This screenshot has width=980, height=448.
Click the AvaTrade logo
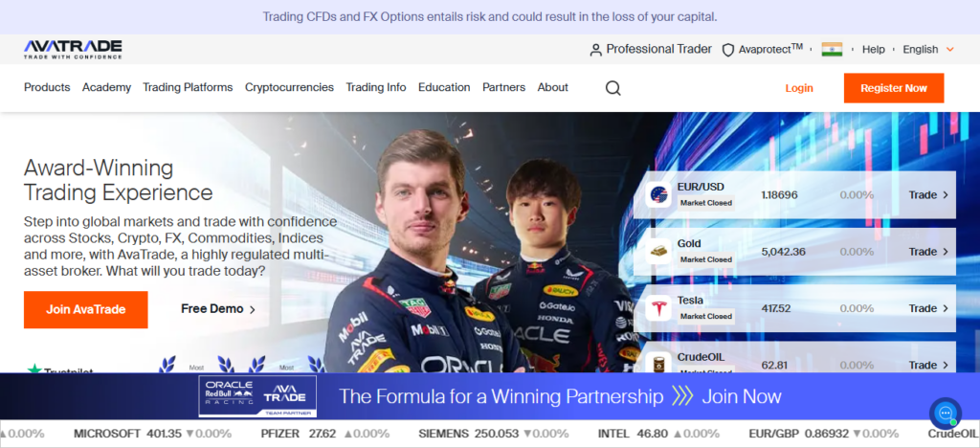click(73, 50)
